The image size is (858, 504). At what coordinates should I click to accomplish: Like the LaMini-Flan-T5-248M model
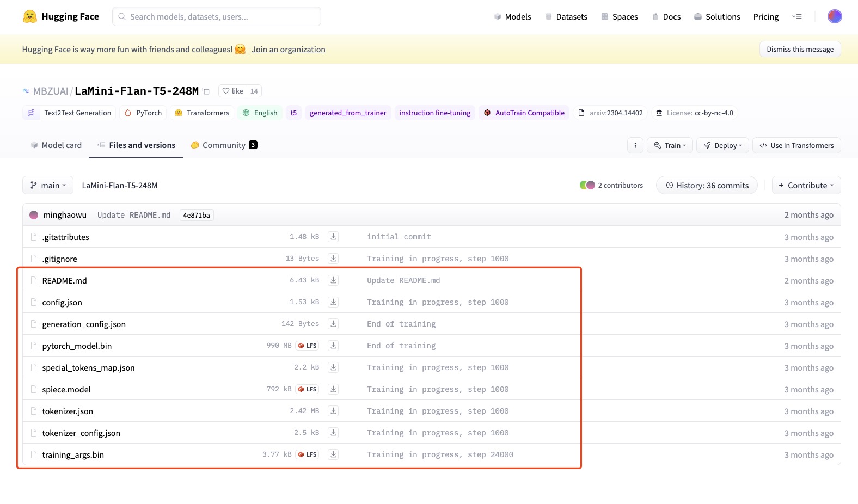point(233,91)
